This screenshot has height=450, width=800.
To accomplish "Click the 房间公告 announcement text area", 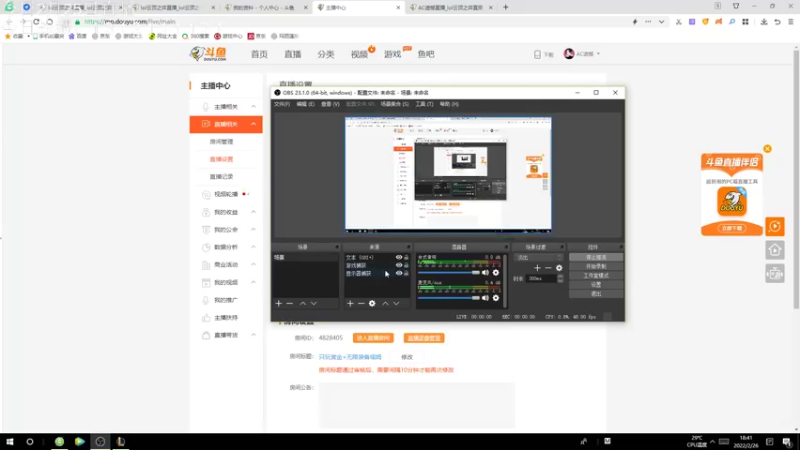I will coord(417,405).
